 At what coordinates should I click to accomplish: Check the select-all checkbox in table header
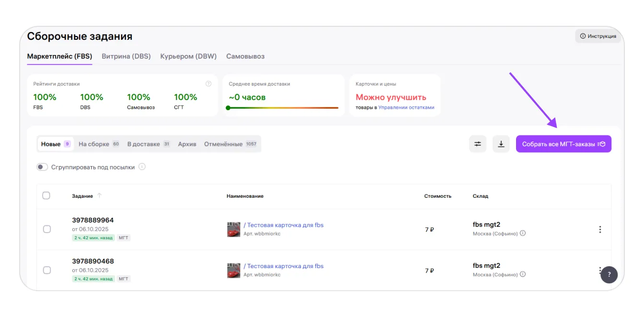click(46, 195)
